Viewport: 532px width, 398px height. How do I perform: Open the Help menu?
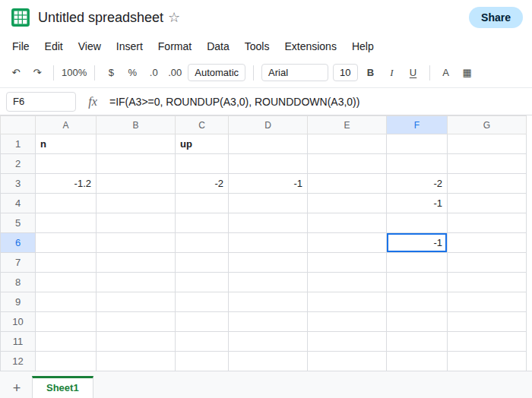coord(363,46)
